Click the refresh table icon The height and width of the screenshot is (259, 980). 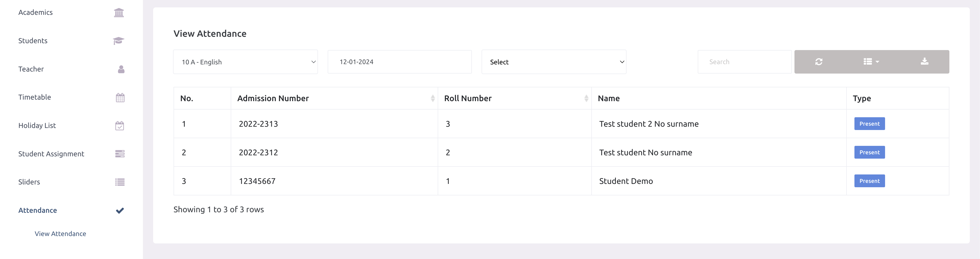(x=819, y=62)
